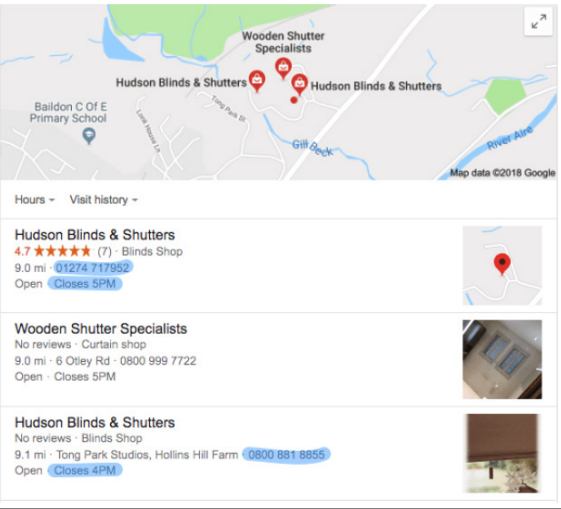Open the shutters window photo thumbnail
Screen dimensions: 561x509
coord(502,359)
